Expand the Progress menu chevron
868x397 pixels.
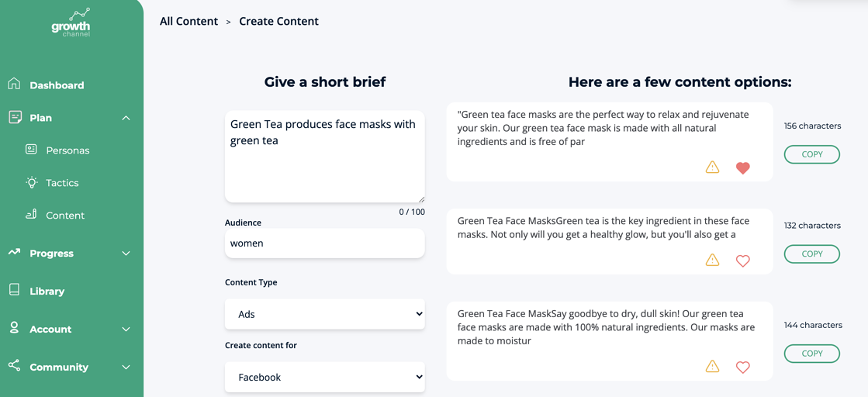(126, 254)
